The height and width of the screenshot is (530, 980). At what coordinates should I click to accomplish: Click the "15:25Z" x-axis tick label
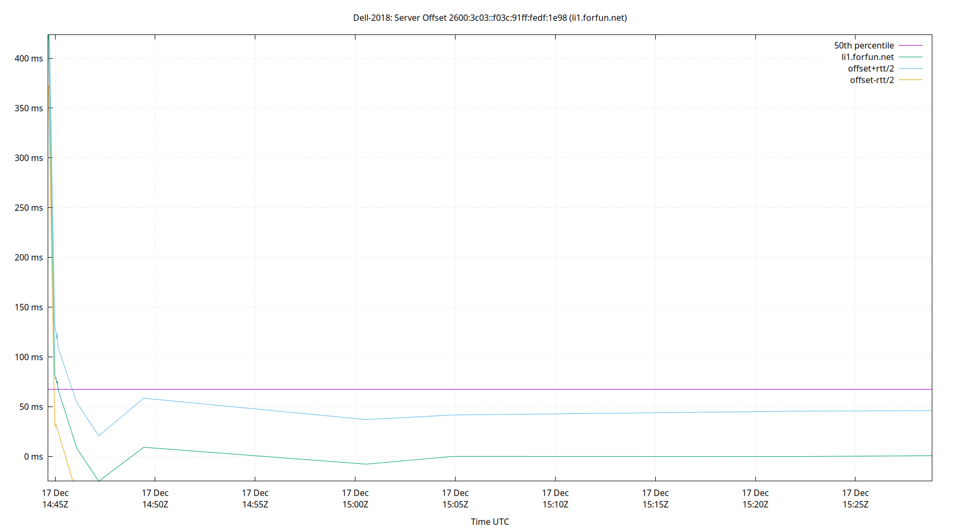pos(854,505)
